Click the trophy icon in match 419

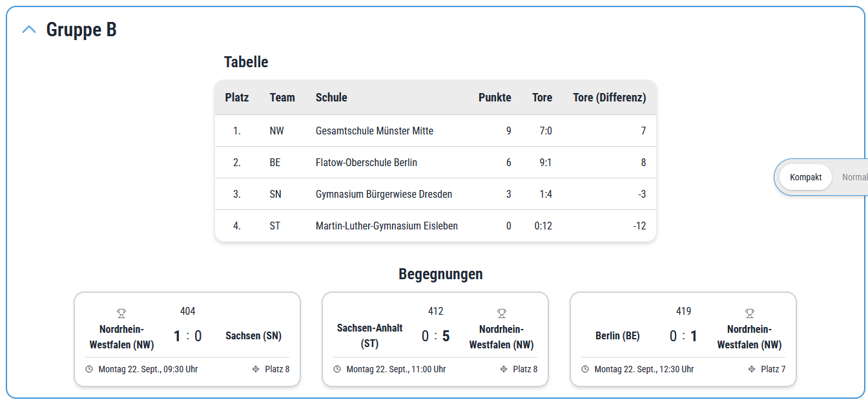749,313
